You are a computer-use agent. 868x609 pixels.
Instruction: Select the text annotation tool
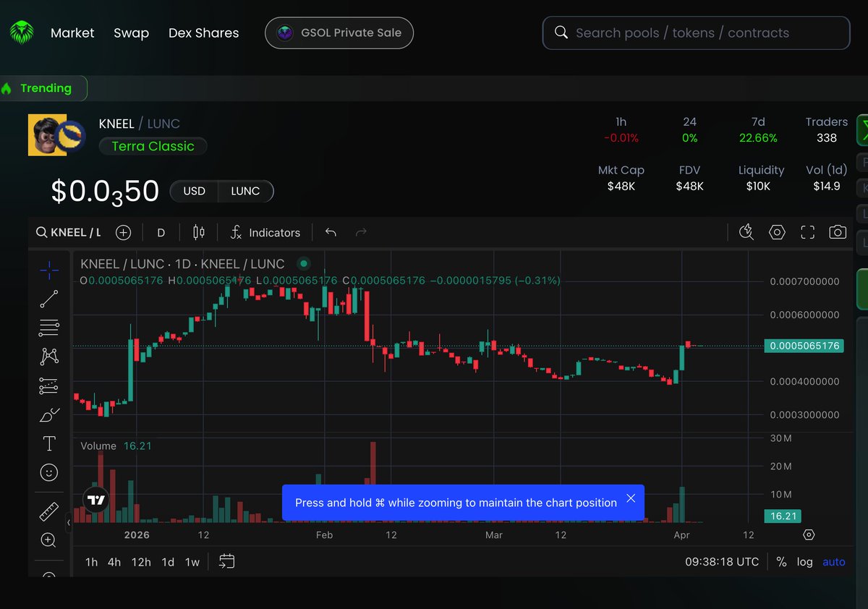coord(49,443)
